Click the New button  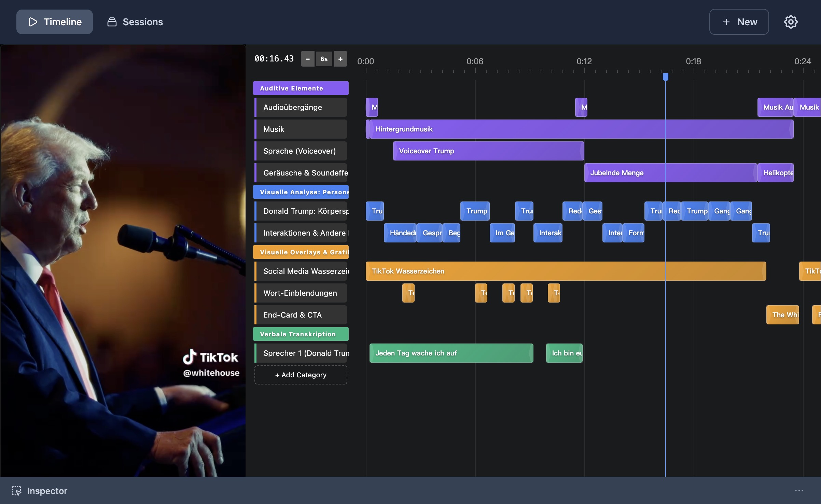(738, 22)
